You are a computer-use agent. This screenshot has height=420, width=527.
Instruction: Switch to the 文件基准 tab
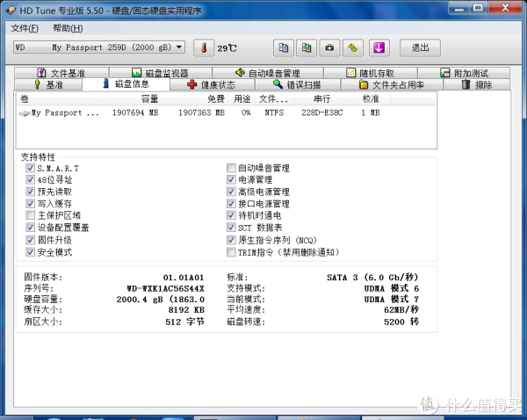(x=61, y=73)
